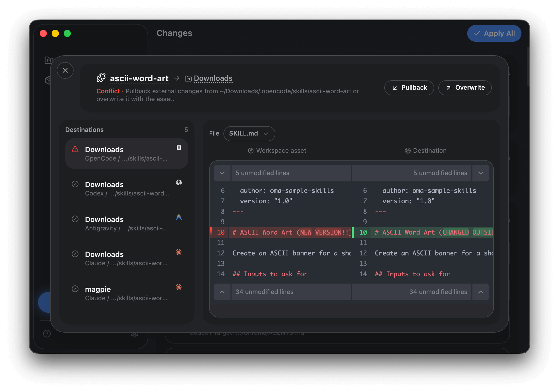Viewport: 559px width, 392px height.
Task: Click the Apply All button
Action: [494, 33]
